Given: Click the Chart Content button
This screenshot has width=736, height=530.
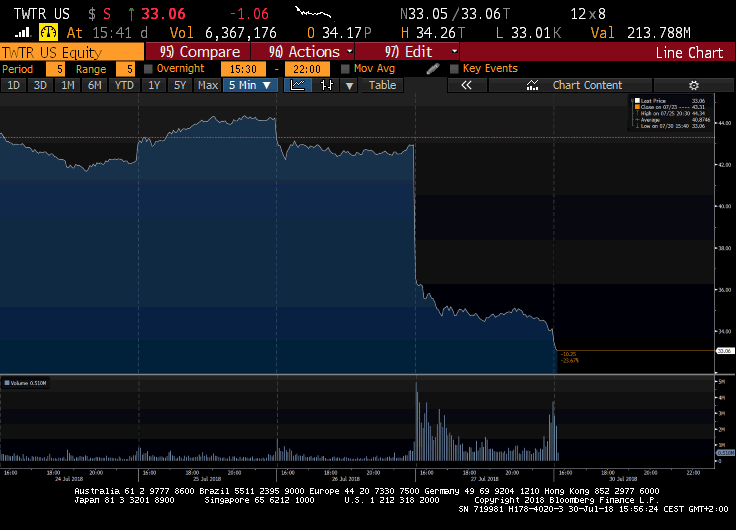Looking at the screenshot, I should pyautogui.click(x=570, y=85).
